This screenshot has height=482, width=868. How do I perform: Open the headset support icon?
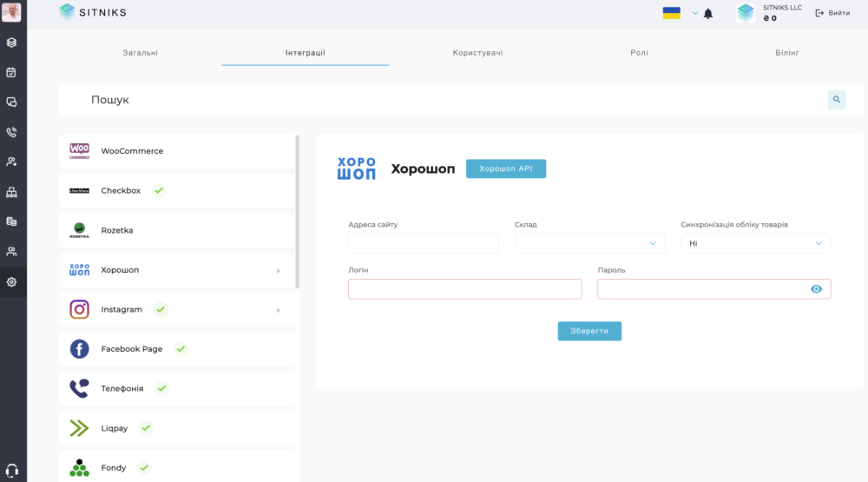coord(11,471)
